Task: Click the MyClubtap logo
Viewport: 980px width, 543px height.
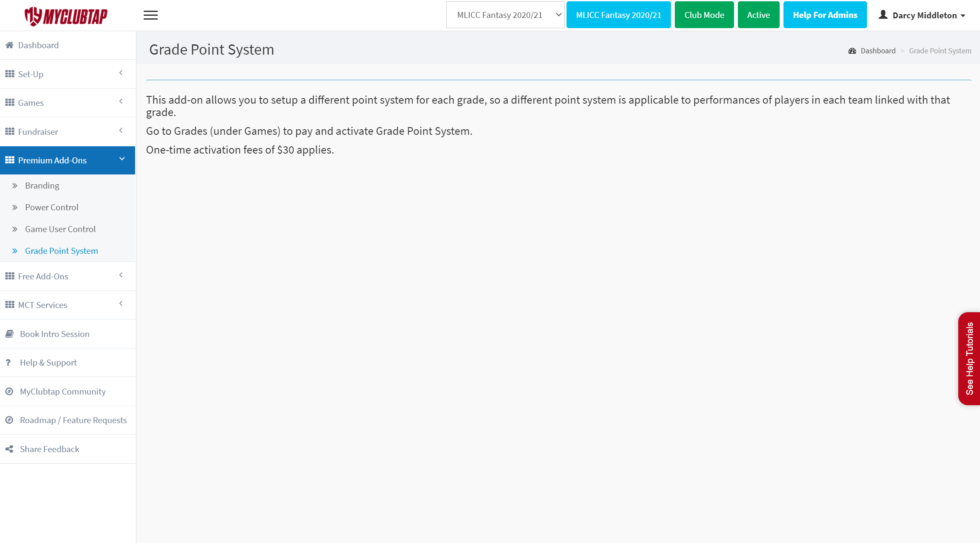Action: coord(66,16)
